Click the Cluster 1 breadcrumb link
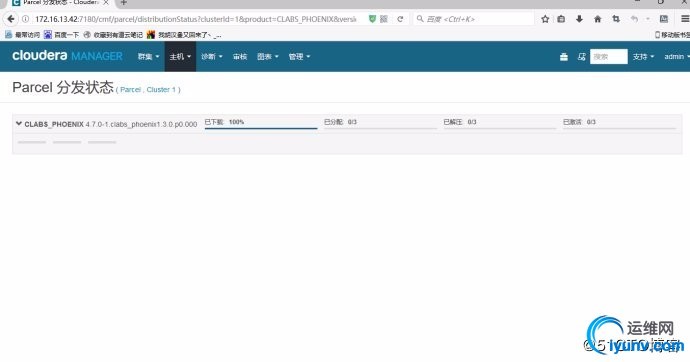Screen dimensions: 690x362 click(161, 90)
